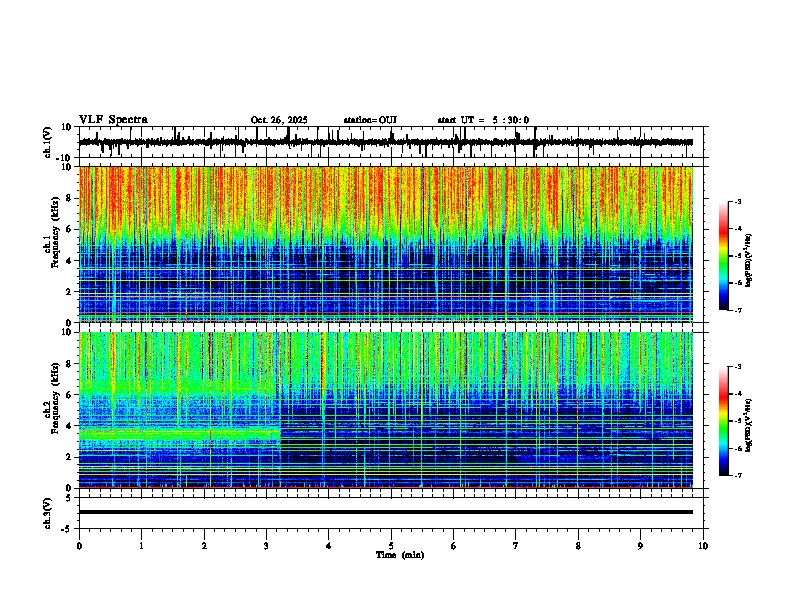Click the "8" kHz tick on ch.2 frequency axis
Viewport: 792px width, 612px height.
(x=70, y=364)
